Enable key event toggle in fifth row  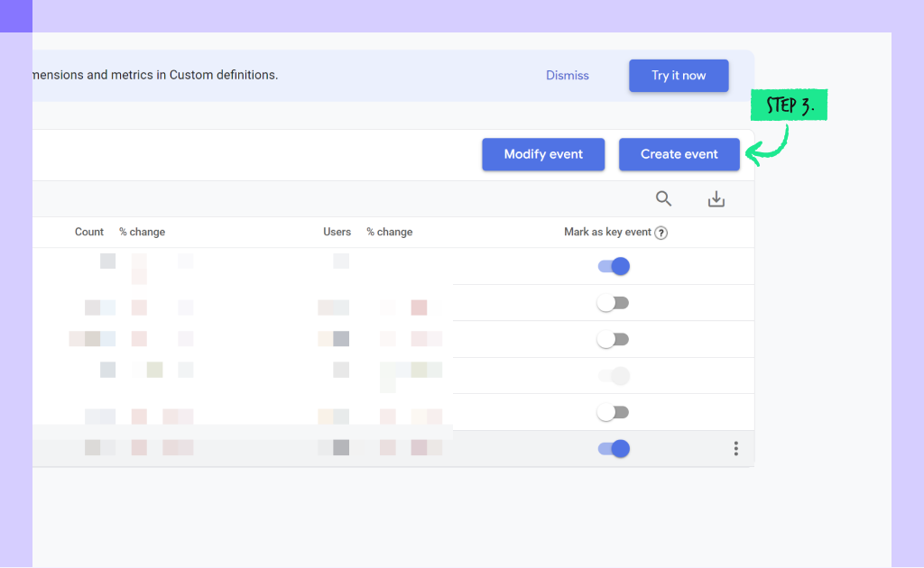click(x=613, y=412)
